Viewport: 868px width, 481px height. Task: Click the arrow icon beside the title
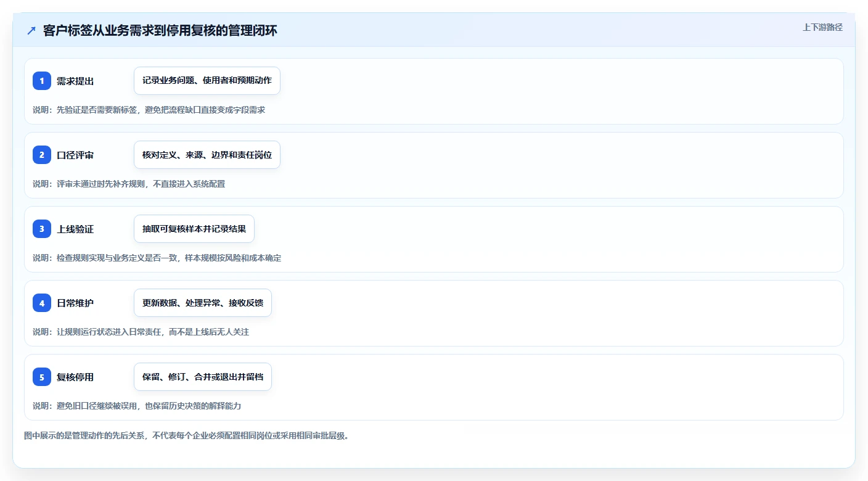pyautogui.click(x=31, y=31)
